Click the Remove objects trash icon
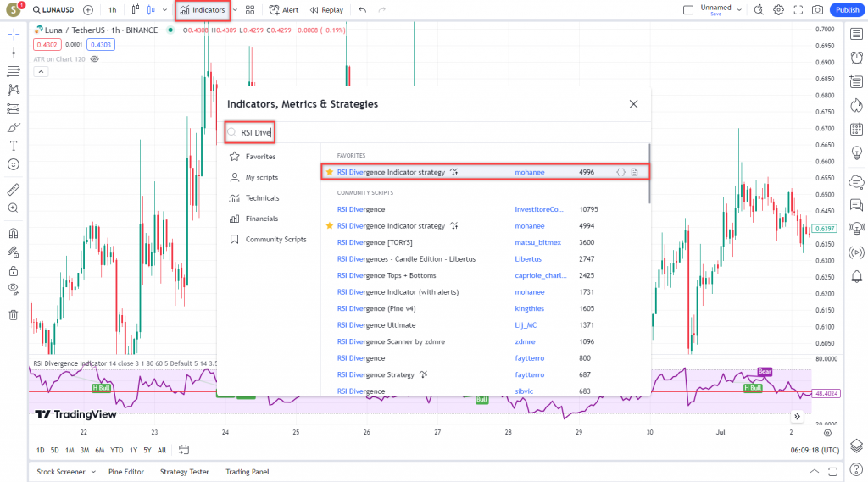This screenshot has height=482, width=868. (x=14, y=315)
